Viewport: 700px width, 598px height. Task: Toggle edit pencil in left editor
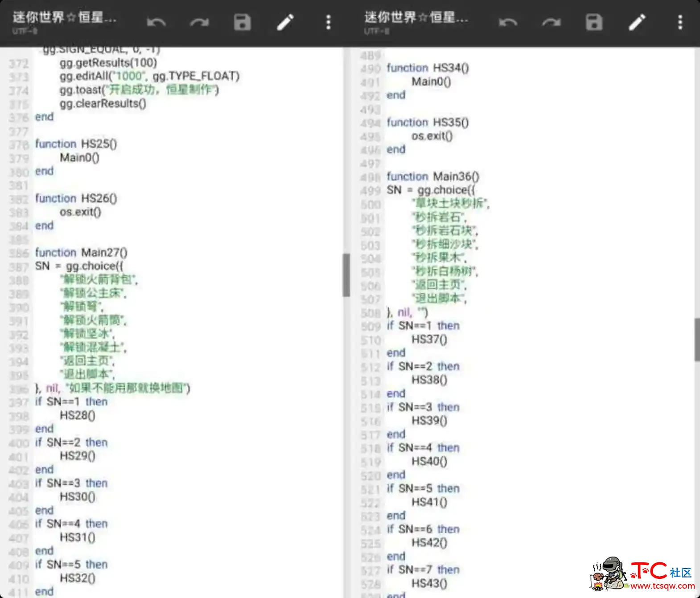[x=285, y=22]
